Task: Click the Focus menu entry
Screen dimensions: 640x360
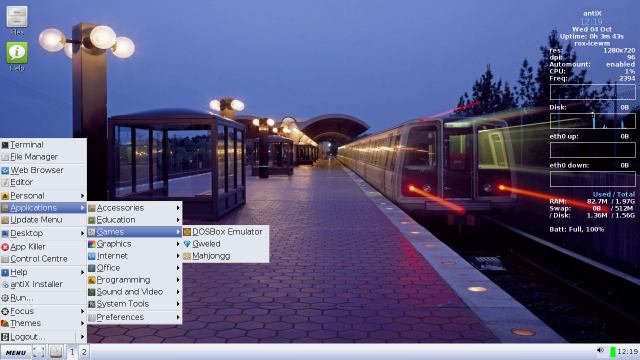Action: [43, 311]
